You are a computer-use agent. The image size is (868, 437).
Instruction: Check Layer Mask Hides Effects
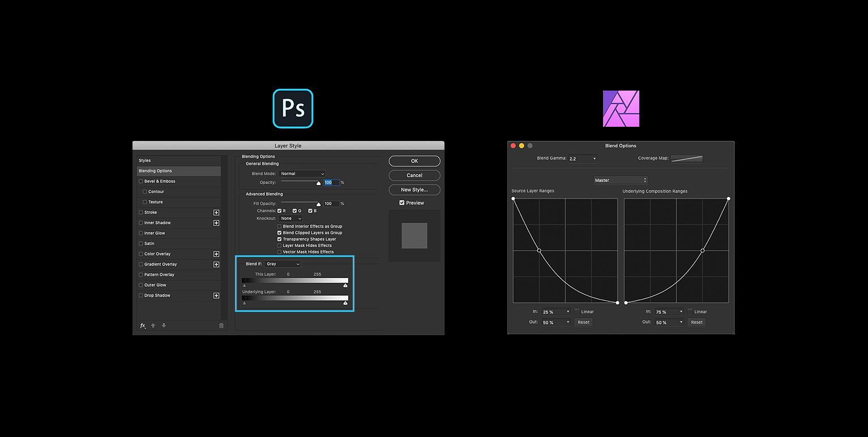(280, 246)
